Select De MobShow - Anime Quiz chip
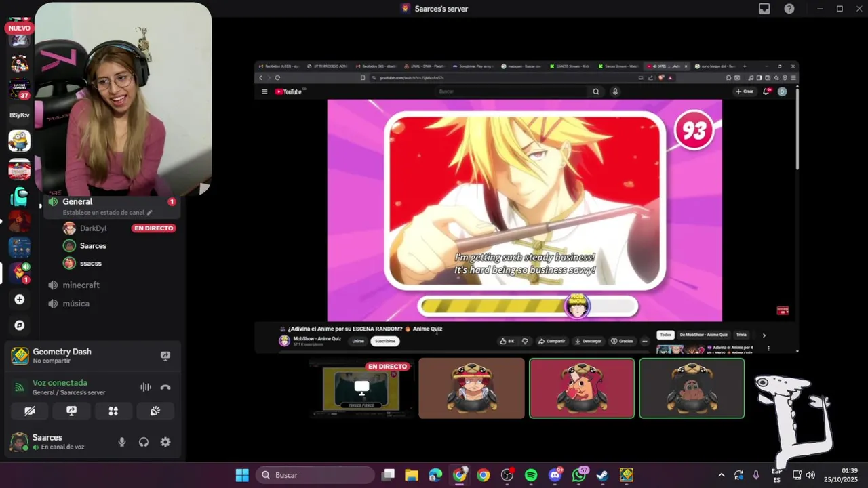Screen dimensions: 868x488 pos(704,335)
